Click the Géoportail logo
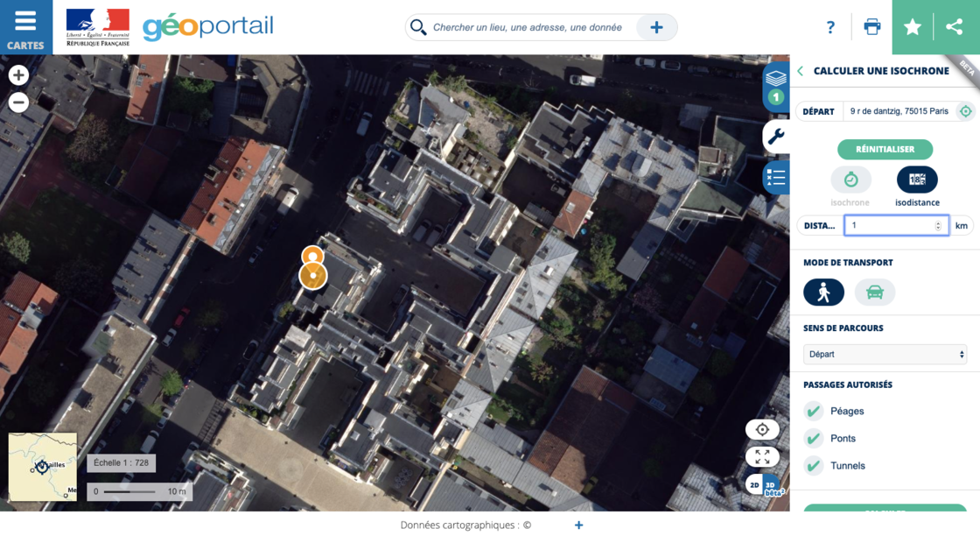Viewport: 980px width, 536px height. point(208,27)
